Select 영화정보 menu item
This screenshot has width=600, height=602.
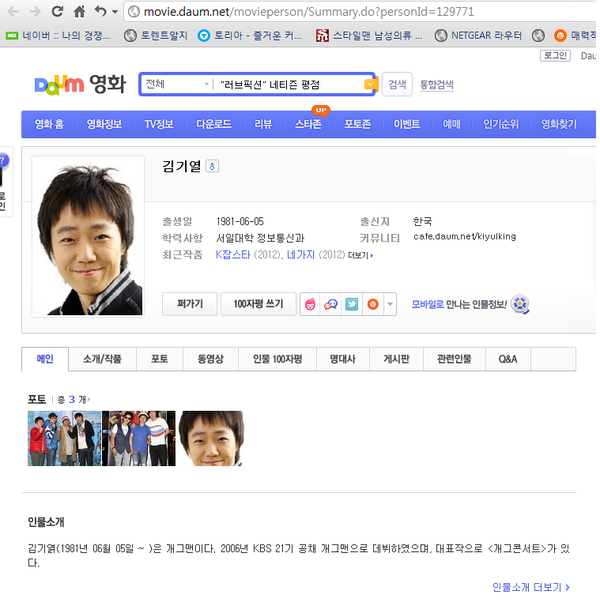pyautogui.click(x=104, y=124)
